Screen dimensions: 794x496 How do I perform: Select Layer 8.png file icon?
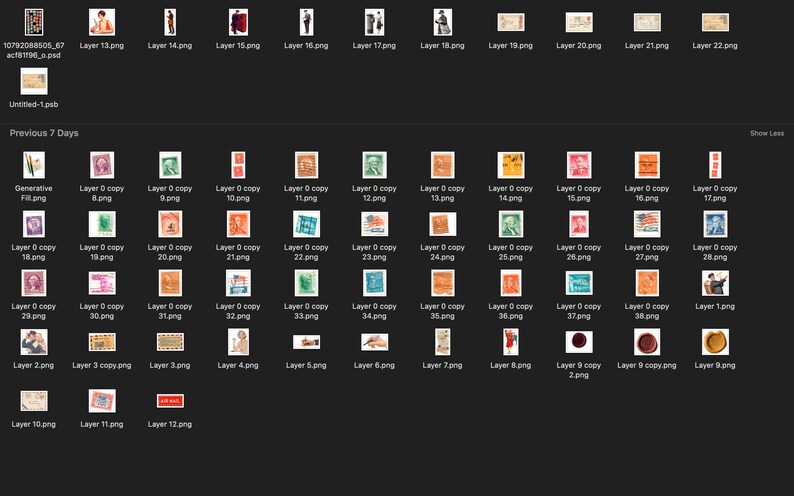[x=510, y=342]
